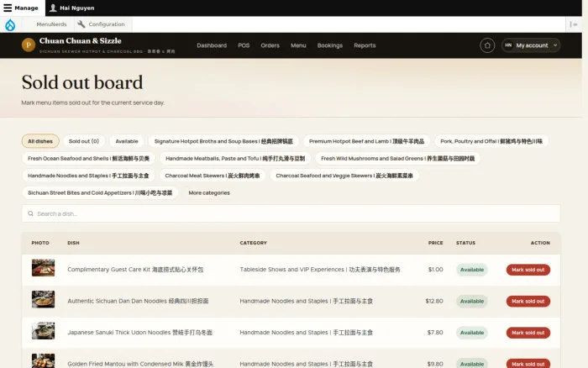
Task: Filter Pork, Poultry and Offal category
Action: click(491, 141)
